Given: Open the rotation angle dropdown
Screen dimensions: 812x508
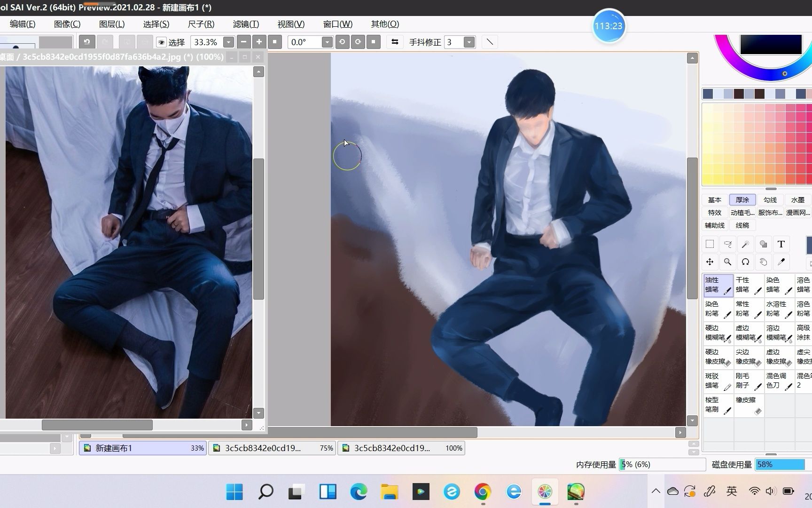Looking at the screenshot, I should [327, 42].
